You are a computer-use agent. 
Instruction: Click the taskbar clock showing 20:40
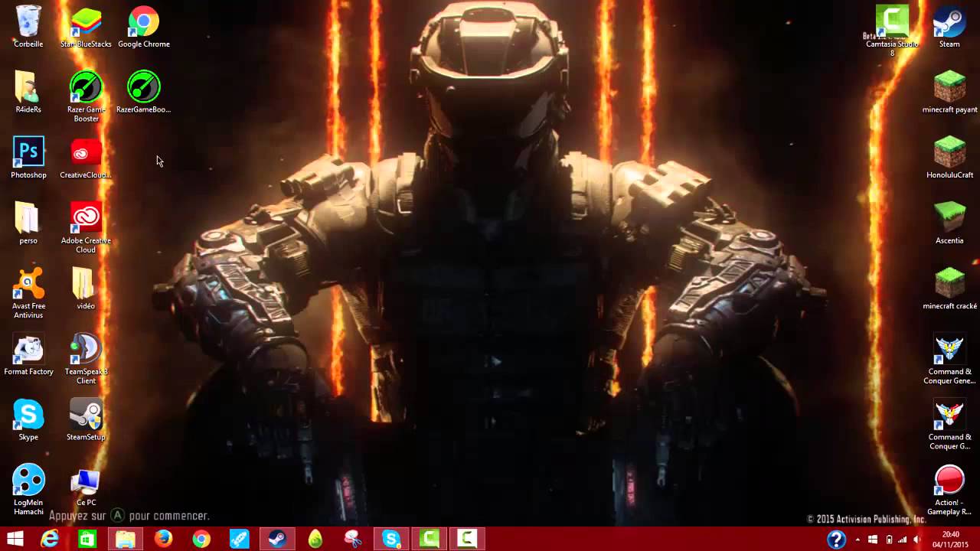coord(950,540)
